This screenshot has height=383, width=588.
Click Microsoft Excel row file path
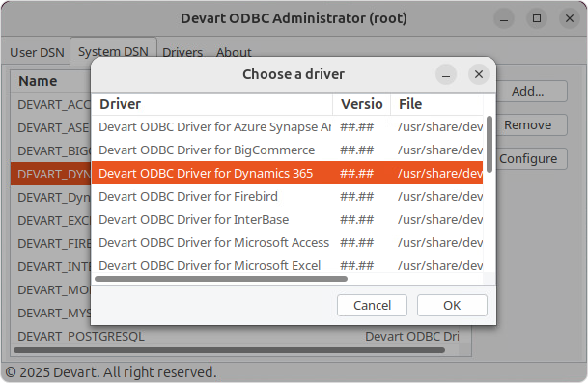440,265
